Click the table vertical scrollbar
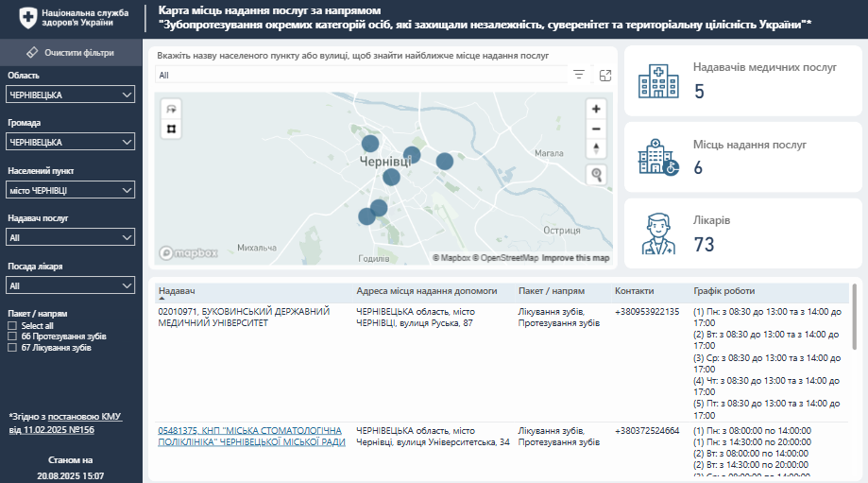 854,317
